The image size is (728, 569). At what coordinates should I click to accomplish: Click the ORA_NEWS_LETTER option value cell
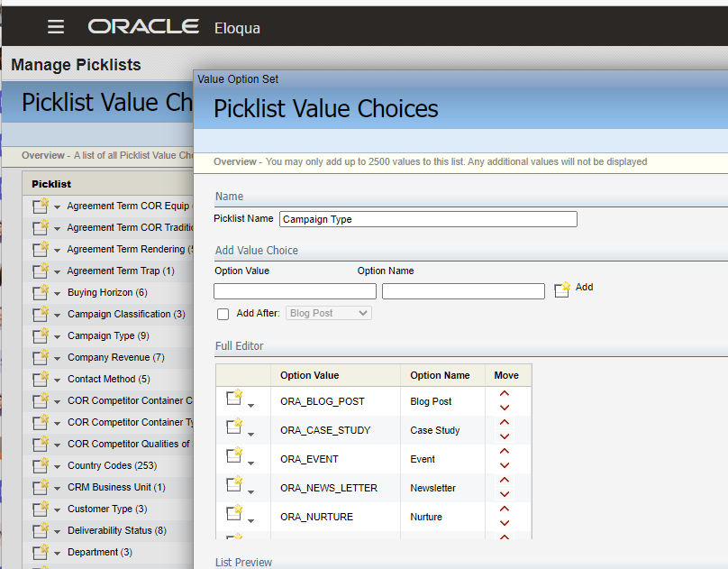click(x=329, y=488)
